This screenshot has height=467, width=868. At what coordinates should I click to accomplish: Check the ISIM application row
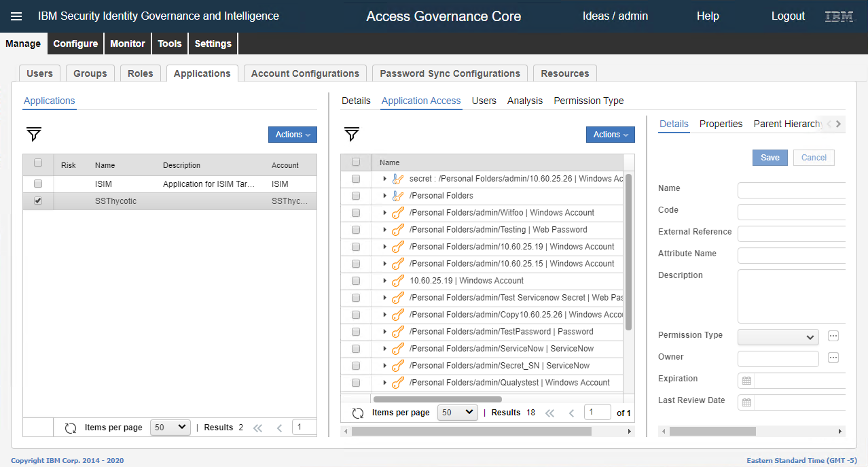[x=38, y=184]
